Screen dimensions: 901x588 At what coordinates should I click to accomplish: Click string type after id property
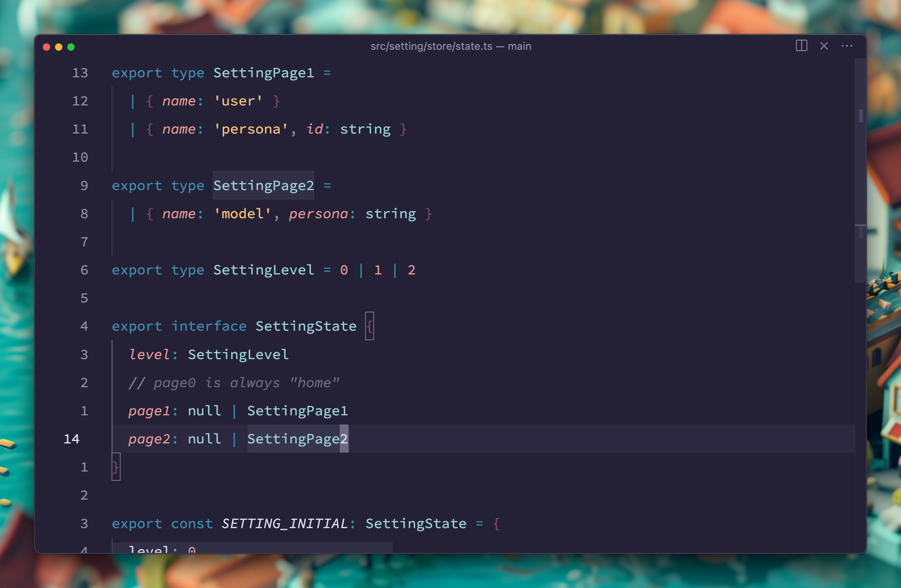pyautogui.click(x=365, y=129)
